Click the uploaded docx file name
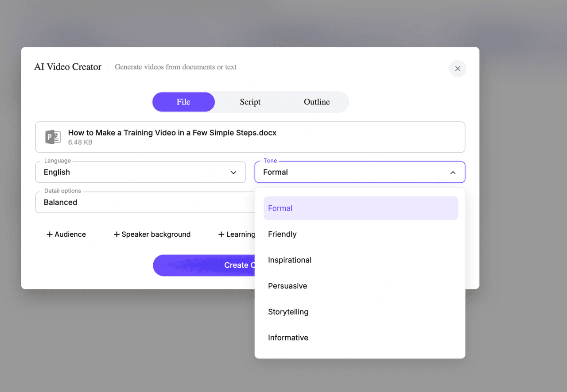Screen dimensions: 567x392 [x=172, y=133]
